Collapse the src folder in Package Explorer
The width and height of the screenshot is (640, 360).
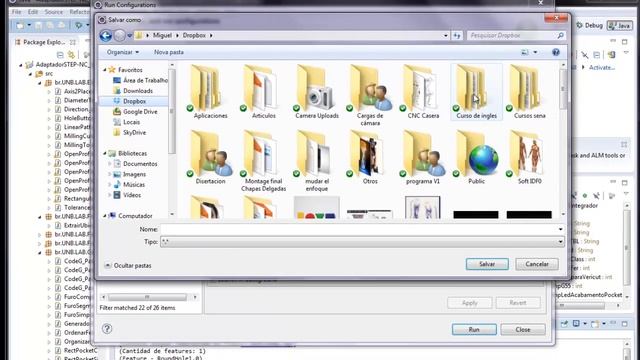coord(30,74)
